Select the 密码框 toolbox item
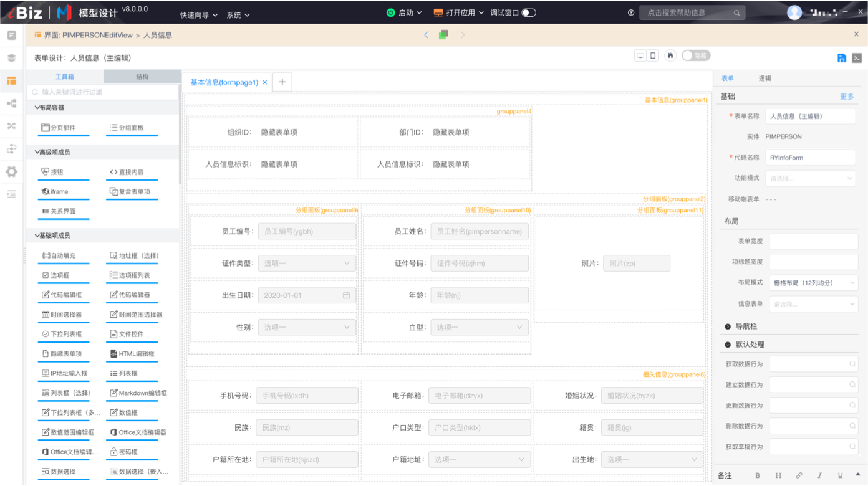The width and height of the screenshot is (868, 486). [132, 452]
